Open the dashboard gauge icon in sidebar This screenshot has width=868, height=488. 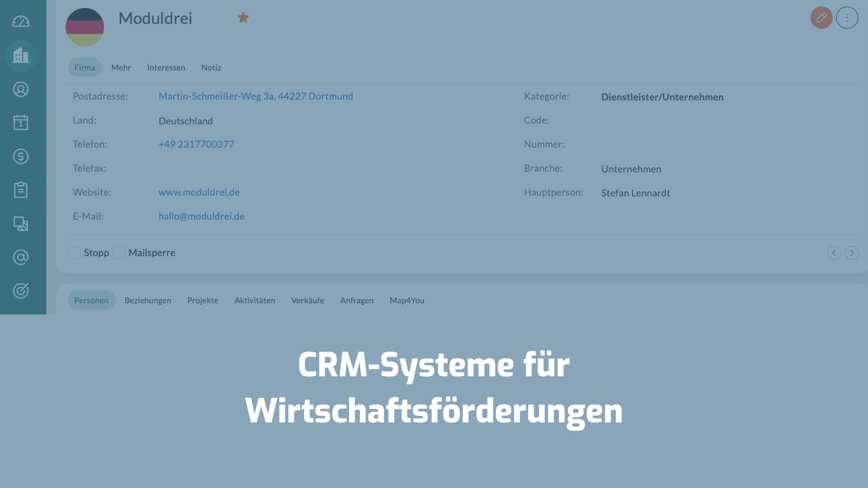(x=21, y=22)
